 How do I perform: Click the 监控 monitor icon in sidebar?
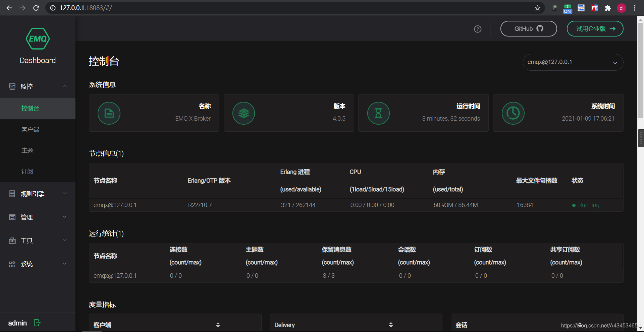pos(12,86)
